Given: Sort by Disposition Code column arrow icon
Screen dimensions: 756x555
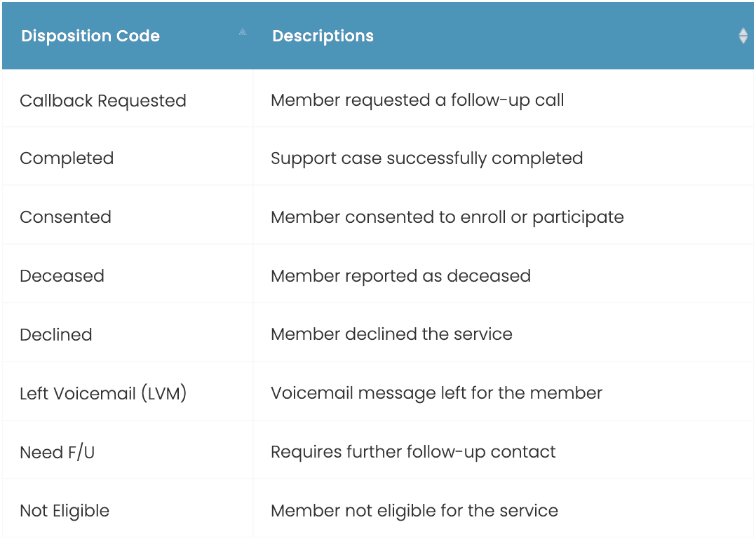Looking at the screenshot, I should click(243, 32).
